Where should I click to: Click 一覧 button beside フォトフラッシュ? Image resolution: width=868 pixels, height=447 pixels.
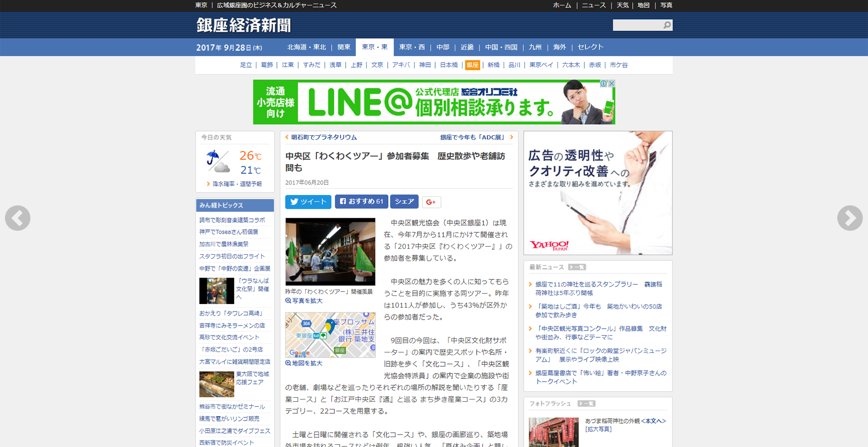coord(587,404)
